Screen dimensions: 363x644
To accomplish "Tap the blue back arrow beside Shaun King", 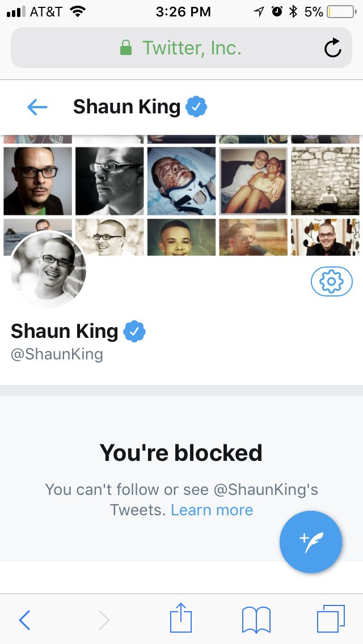I will (37, 108).
